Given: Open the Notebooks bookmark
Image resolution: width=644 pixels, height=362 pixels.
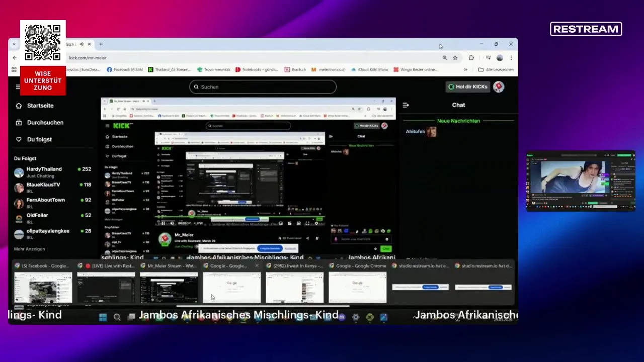Looking at the screenshot, I should (257, 69).
